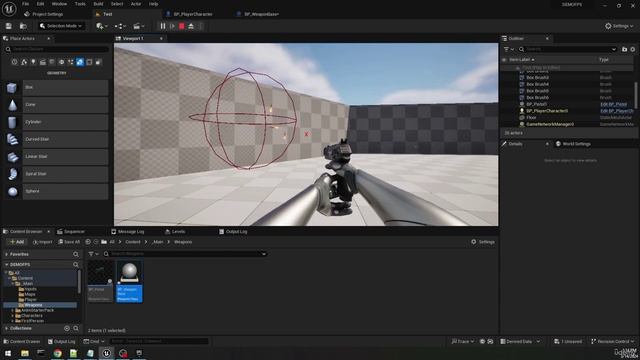Viewport: 640px width, 360px height.
Task: Open the Actor menu
Action: [136, 4]
